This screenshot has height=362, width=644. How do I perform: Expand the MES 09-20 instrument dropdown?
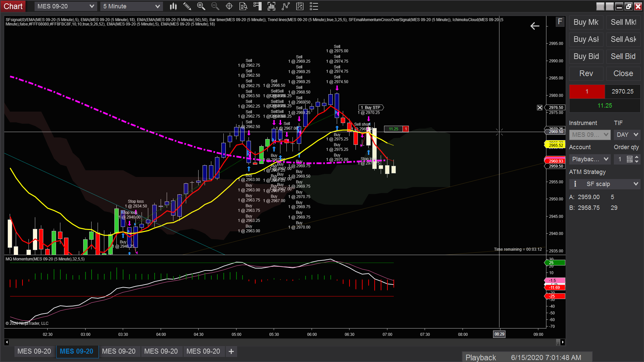(92, 6)
